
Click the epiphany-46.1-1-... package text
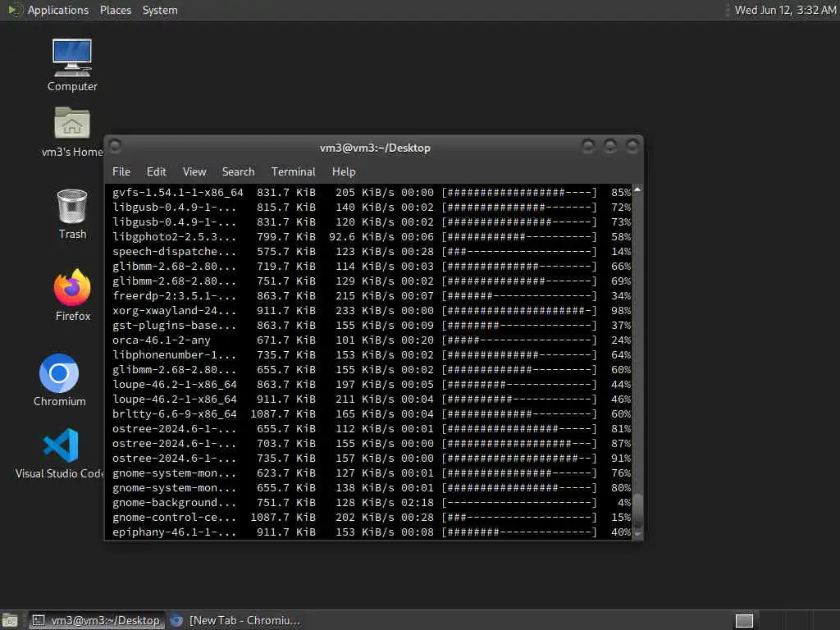(x=174, y=532)
